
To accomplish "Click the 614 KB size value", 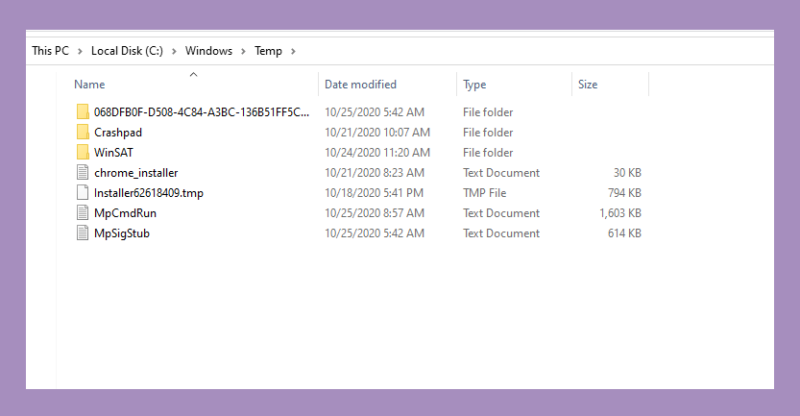I will pyautogui.click(x=624, y=233).
